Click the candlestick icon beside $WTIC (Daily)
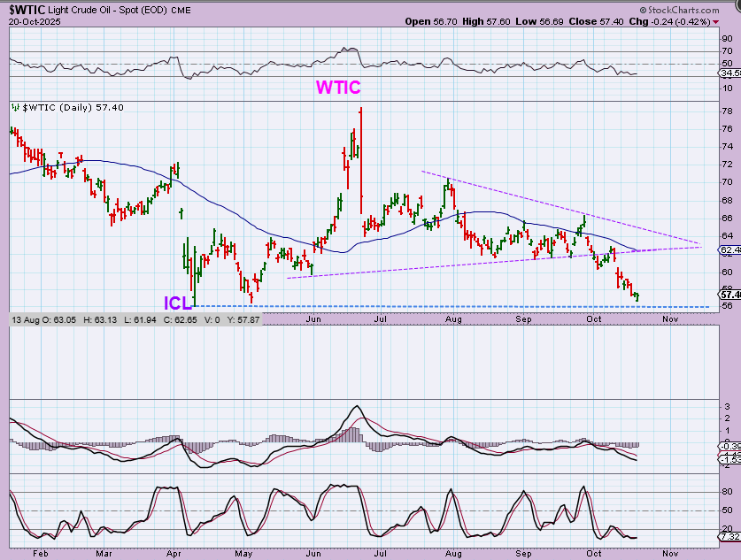Screen dimensions: 741x560 [13, 107]
